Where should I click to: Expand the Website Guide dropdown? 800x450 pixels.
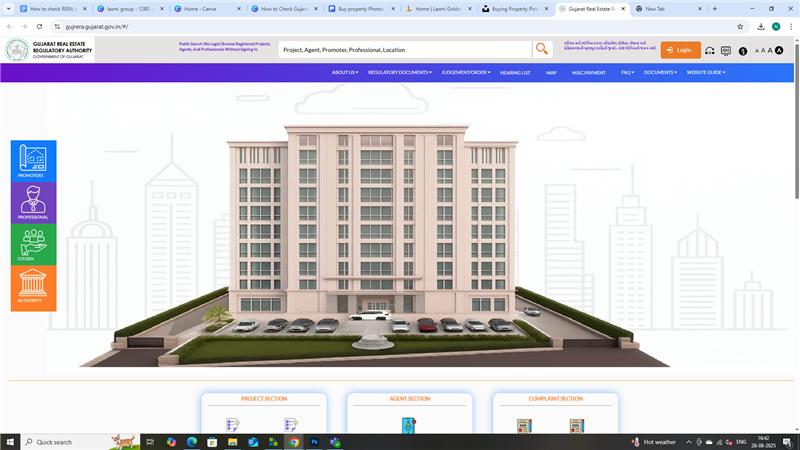[x=705, y=72]
